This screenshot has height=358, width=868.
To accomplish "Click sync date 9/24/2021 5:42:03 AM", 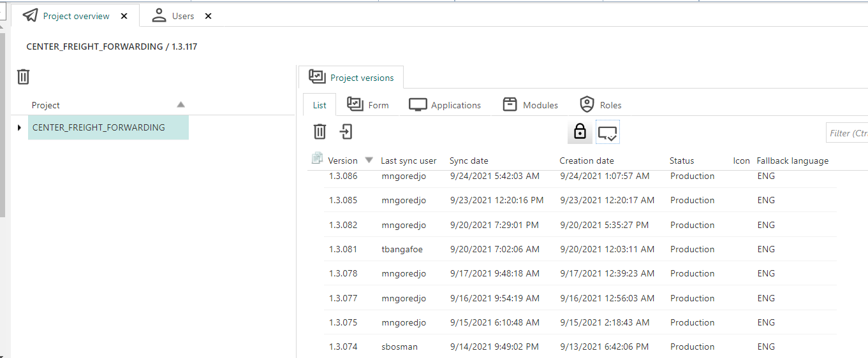I will (x=495, y=176).
